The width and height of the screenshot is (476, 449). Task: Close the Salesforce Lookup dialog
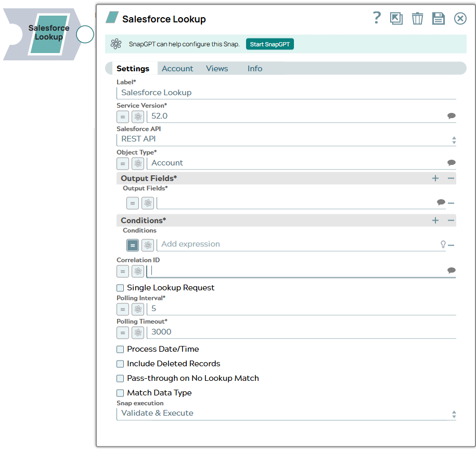point(460,19)
